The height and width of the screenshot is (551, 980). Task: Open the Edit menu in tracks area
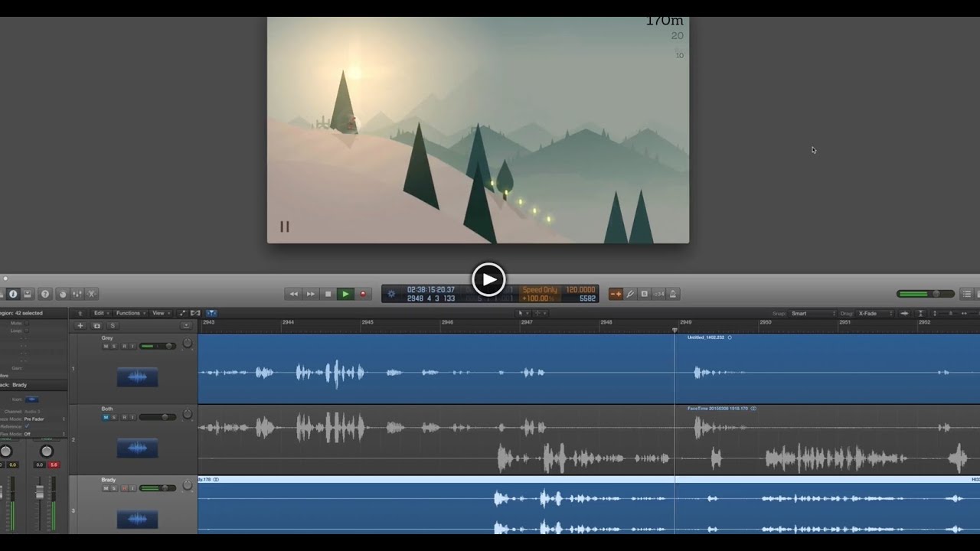101,313
